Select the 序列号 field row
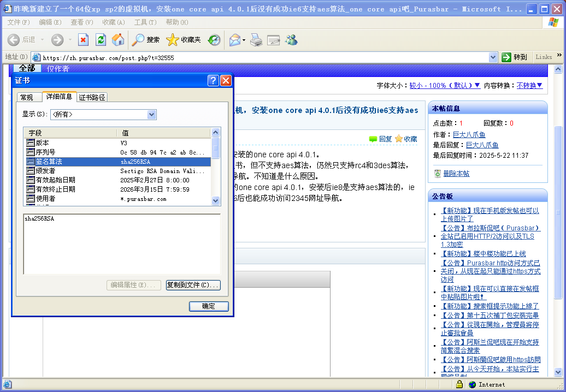 [117, 152]
